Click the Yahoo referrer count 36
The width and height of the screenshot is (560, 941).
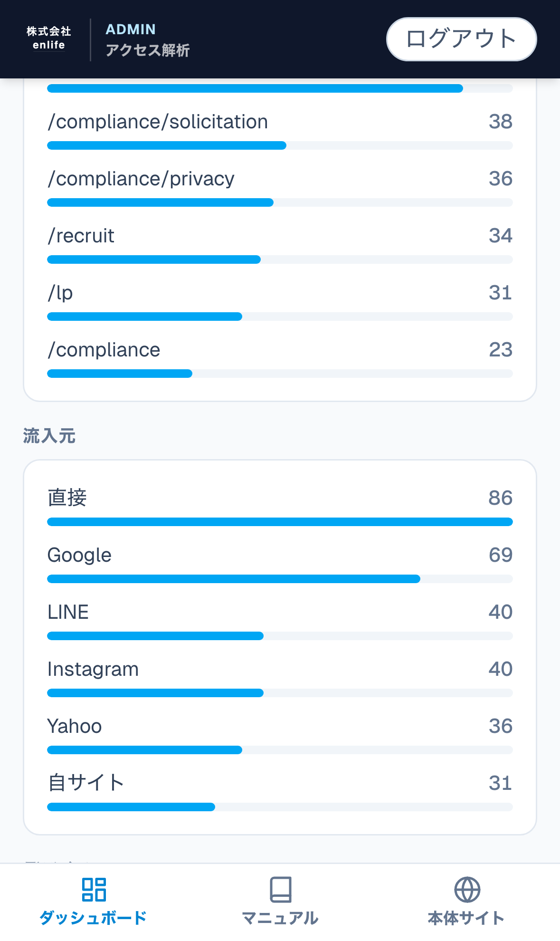click(500, 726)
